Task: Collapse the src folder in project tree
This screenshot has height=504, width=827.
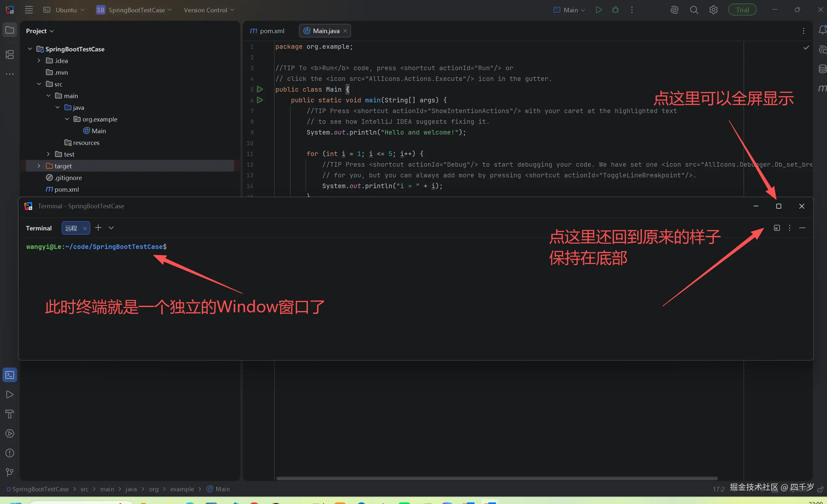Action: tap(39, 84)
